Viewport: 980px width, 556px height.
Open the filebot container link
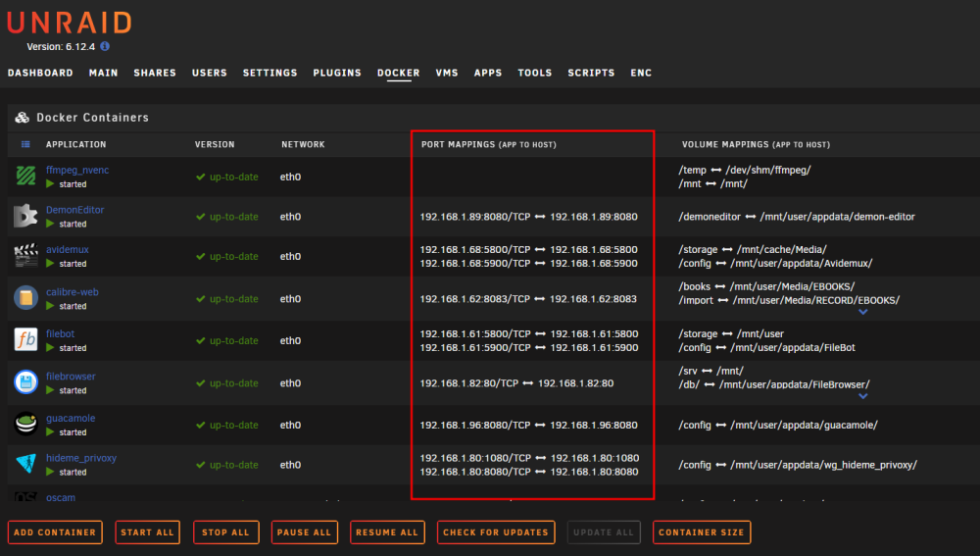(x=60, y=334)
